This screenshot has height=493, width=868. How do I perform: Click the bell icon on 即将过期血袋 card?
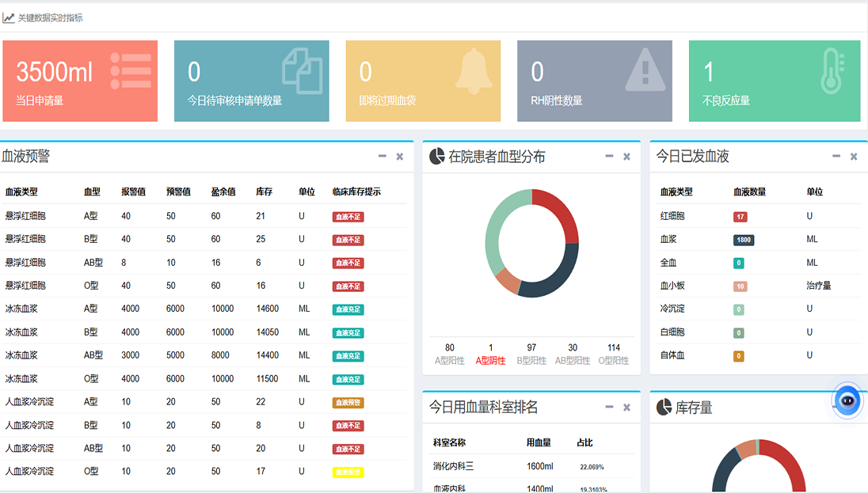(474, 70)
